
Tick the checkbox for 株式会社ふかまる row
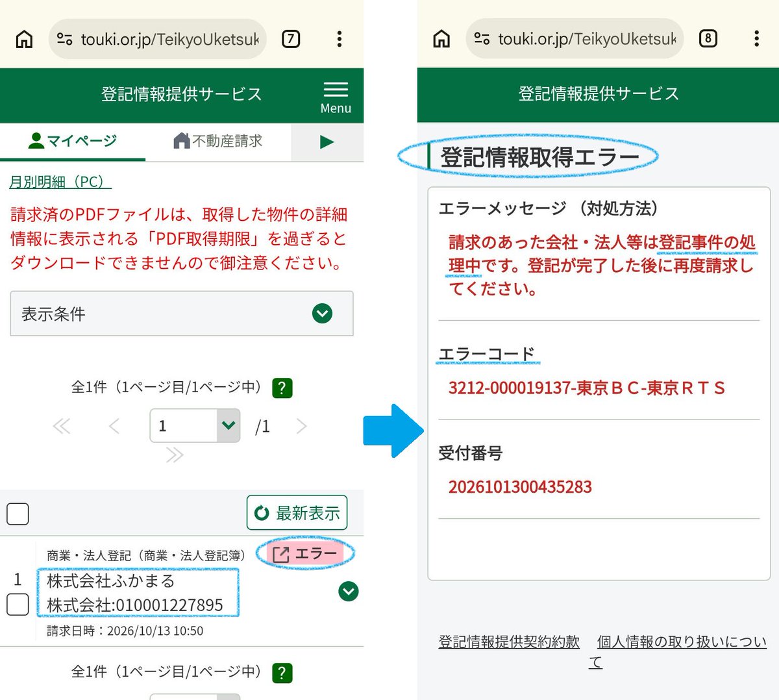point(18,604)
